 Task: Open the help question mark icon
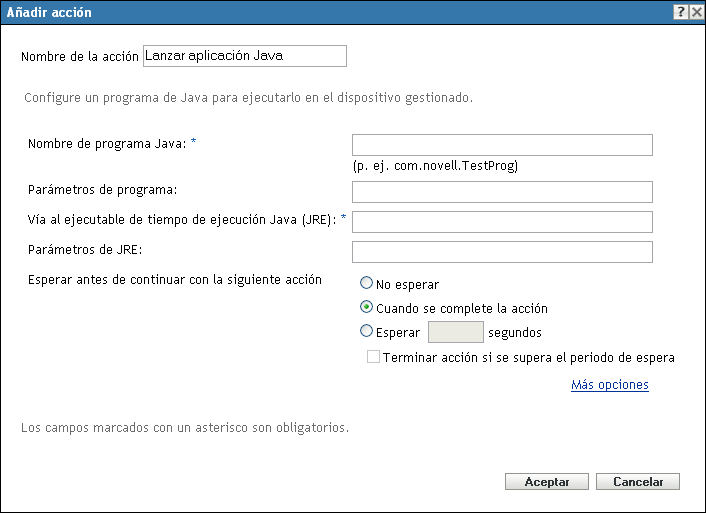coord(679,12)
